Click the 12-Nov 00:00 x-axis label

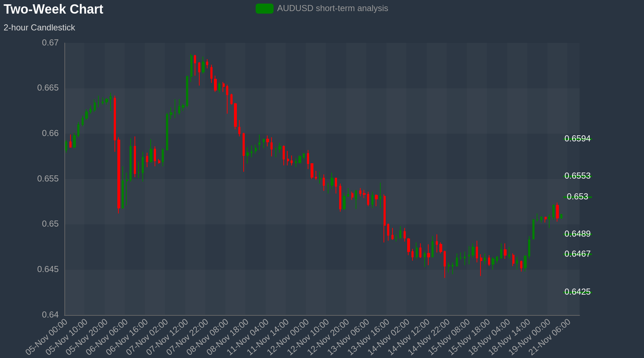(288, 337)
